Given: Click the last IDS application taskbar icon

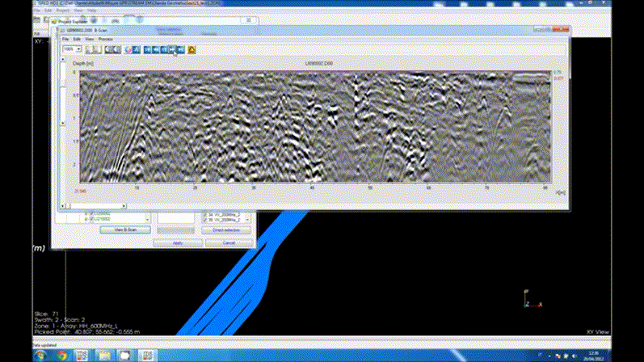Looking at the screenshot, I should [x=147, y=356].
